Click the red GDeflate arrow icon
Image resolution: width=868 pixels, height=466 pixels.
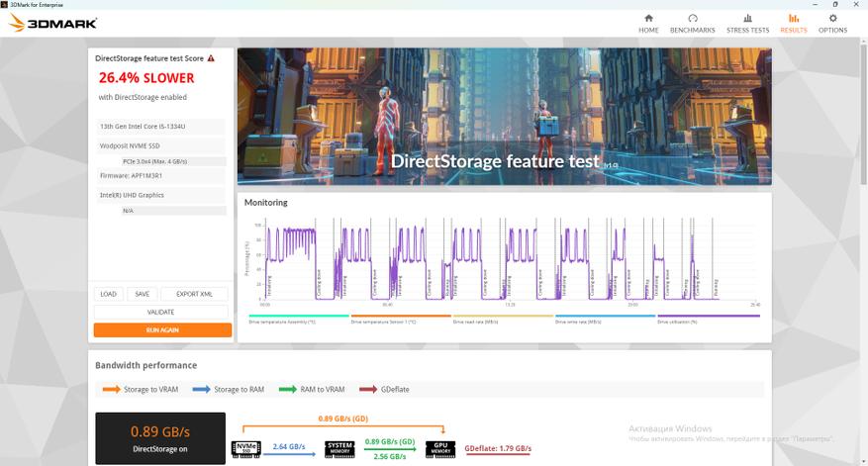pos(368,389)
